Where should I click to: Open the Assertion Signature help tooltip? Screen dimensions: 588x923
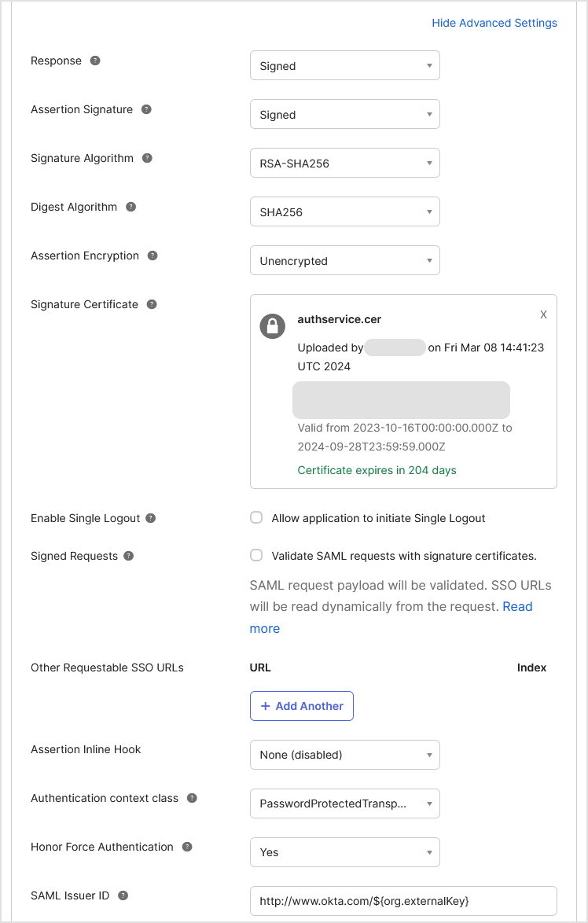pos(146,109)
